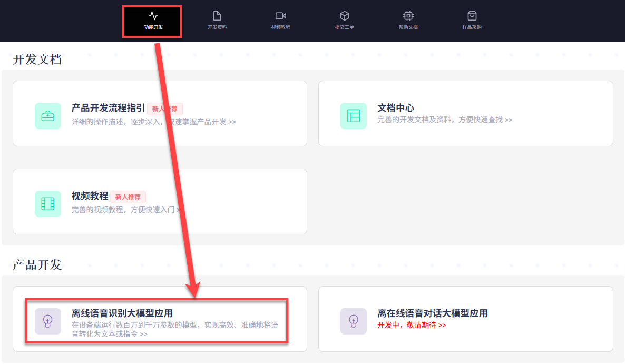
Task: Click the pulse icon for 功能开发
Action: 153,16
